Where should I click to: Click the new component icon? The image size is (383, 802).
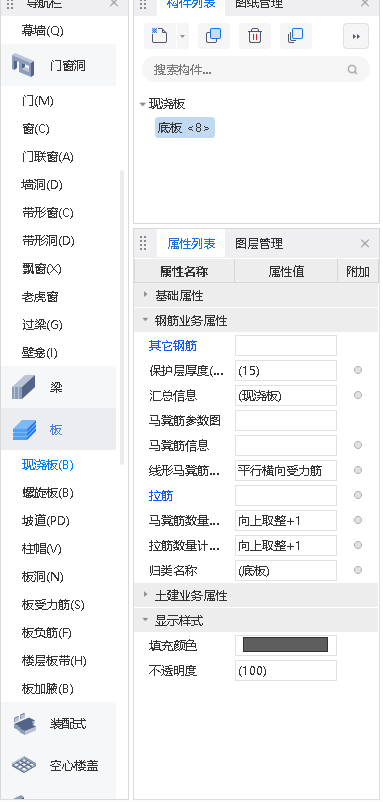pyautogui.click(x=160, y=36)
